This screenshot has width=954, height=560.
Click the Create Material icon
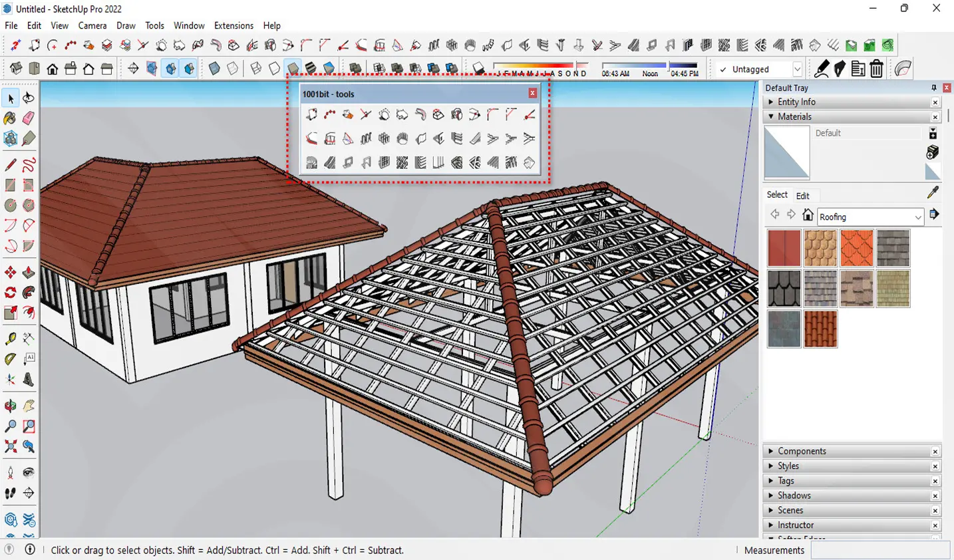tap(933, 152)
